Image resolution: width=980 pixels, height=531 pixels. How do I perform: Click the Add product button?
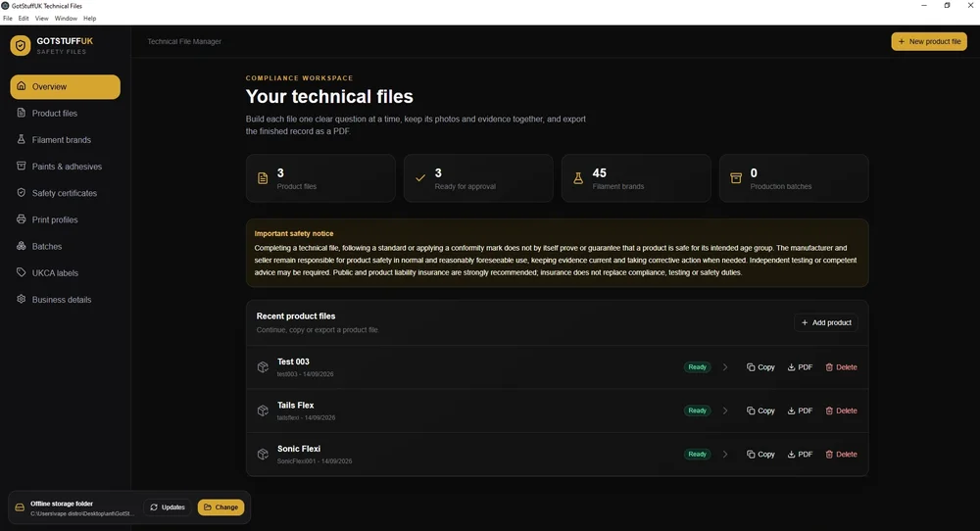(826, 322)
